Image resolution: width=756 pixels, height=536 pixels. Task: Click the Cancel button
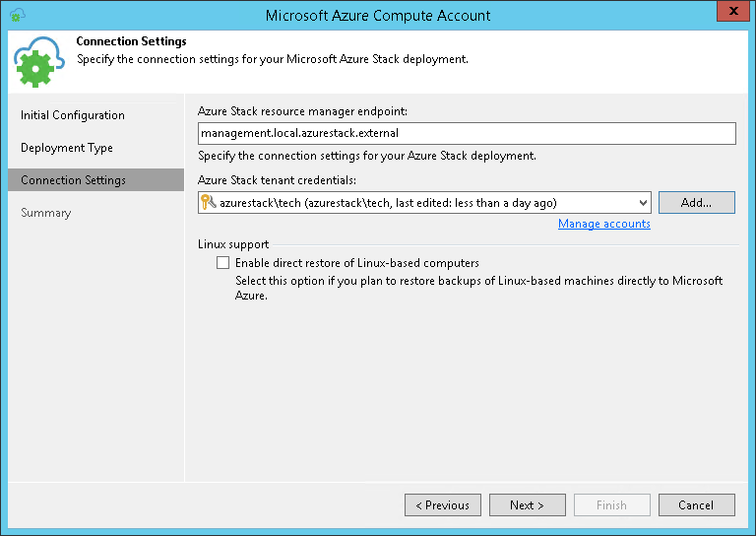697,505
